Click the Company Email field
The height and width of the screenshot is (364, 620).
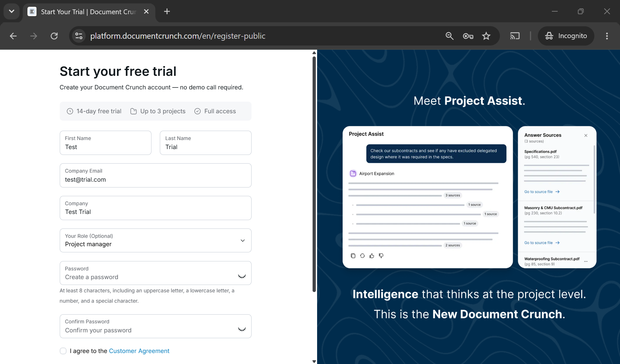(x=155, y=175)
